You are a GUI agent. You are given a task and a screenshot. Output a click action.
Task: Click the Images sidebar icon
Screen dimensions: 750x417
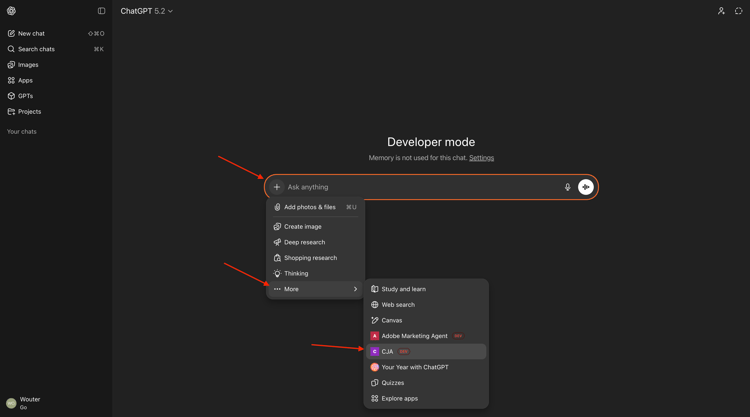[x=11, y=65]
